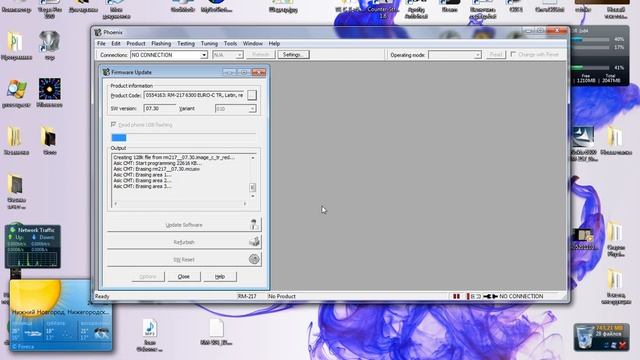Open the Tuning menu
Screen dimensions: 640x360
pos(209,43)
